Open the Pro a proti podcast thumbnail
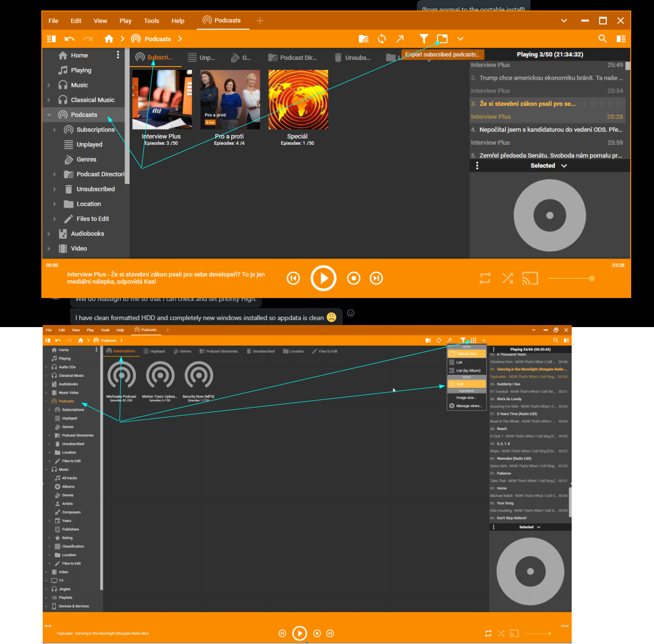This screenshot has width=654, height=644. click(230, 100)
